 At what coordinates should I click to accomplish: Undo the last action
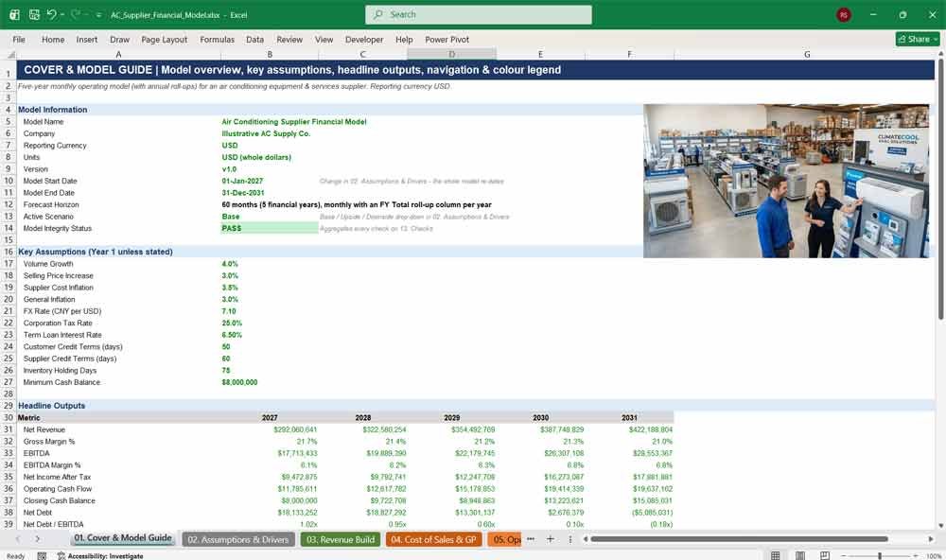51,14
